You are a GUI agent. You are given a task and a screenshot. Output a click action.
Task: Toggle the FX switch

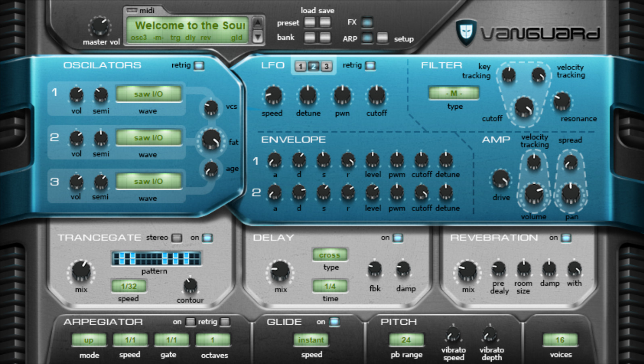(367, 22)
